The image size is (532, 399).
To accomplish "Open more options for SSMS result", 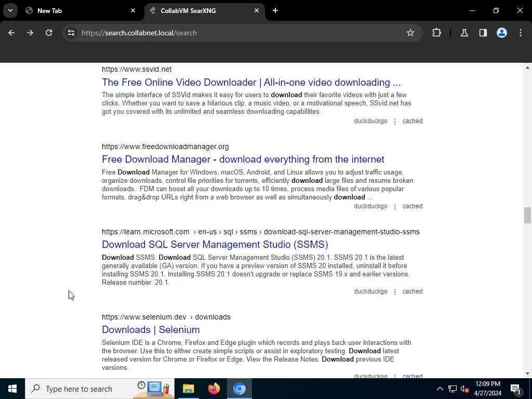I will [x=395, y=292].
